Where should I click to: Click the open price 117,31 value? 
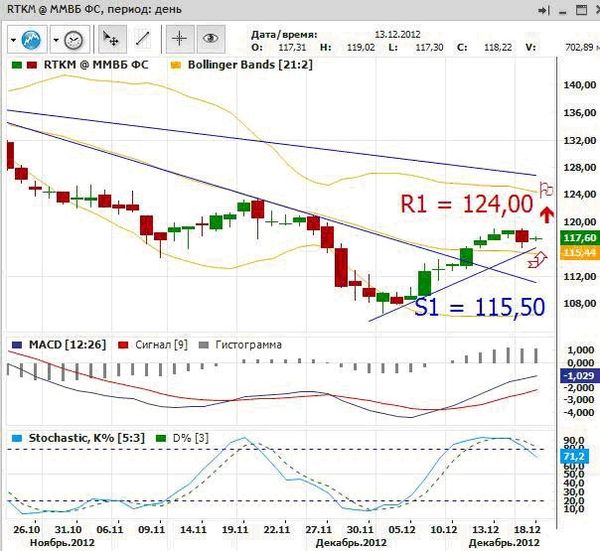(292, 47)
